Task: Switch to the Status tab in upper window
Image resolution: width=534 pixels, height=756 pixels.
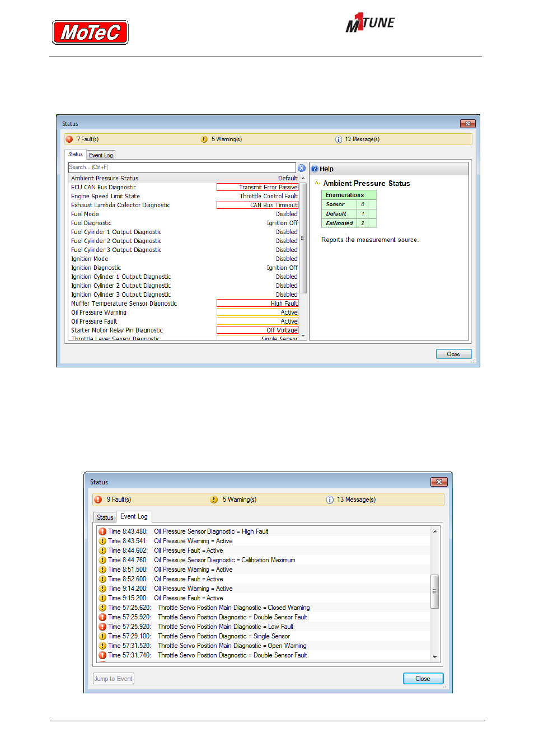Action: [76, 155]
